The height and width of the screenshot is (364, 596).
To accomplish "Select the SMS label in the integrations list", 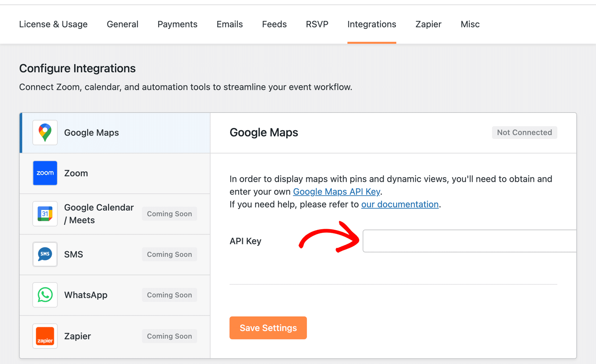I will point(74,254).
